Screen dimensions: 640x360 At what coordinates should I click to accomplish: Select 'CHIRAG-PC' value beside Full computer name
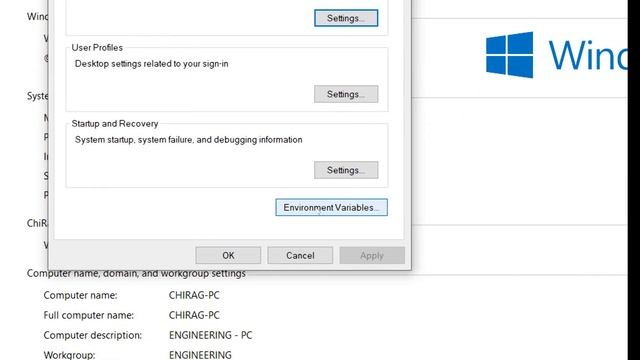click(194, 315)
